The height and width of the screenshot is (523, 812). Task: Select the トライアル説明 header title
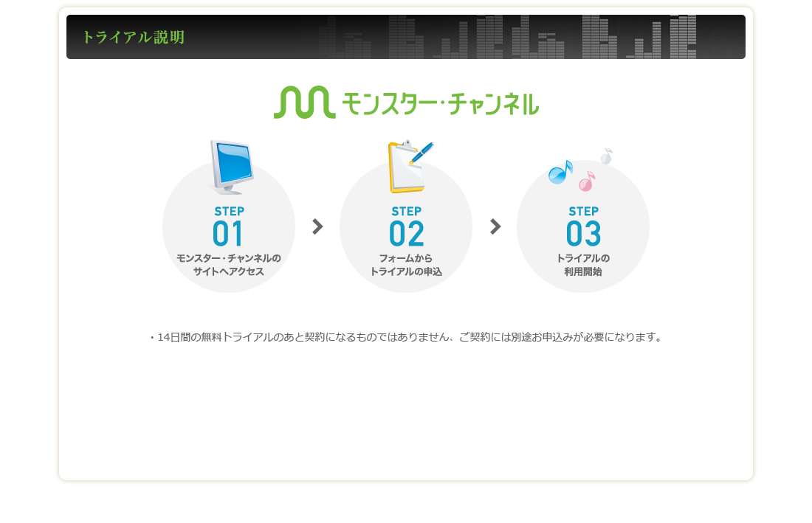(133, 37)
